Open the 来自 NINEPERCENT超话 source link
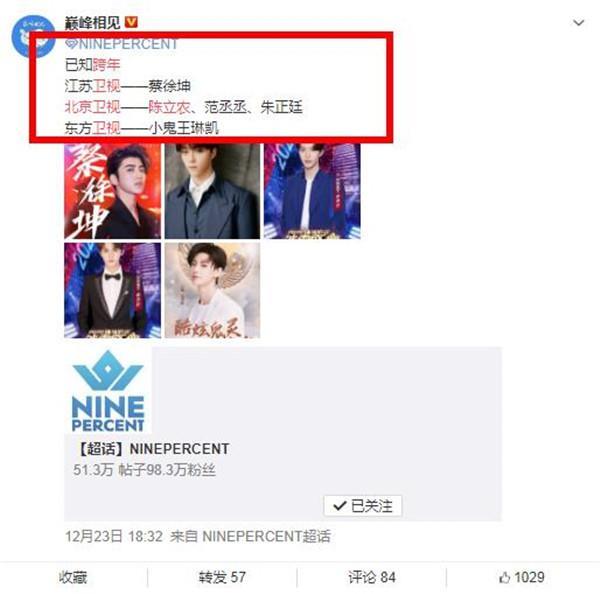The width and height of the screenshot is (600, 594). pos(250,536)
